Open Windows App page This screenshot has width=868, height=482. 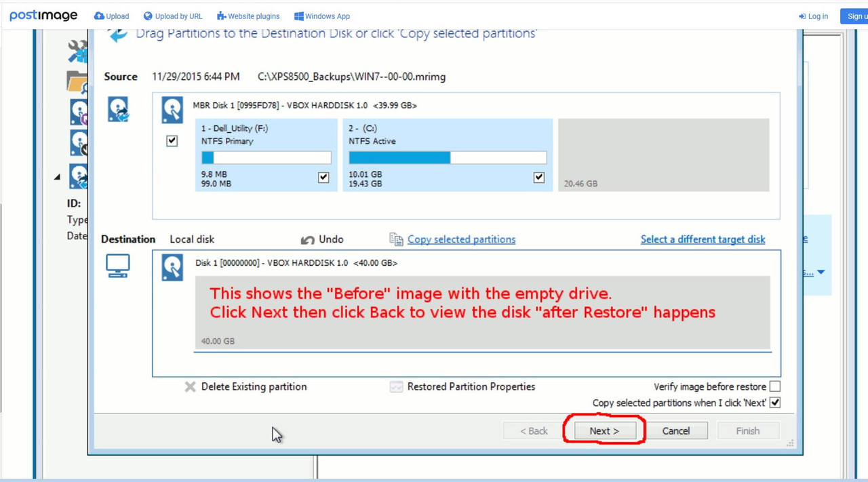tap(322, 16)
